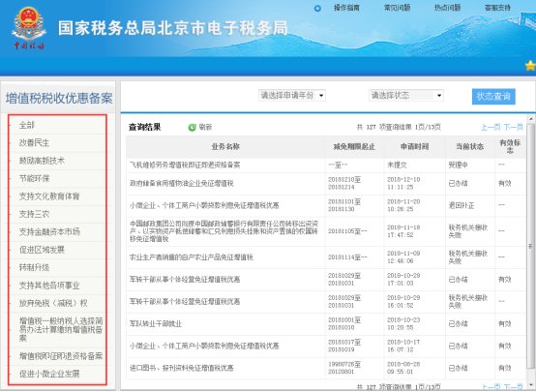Select 改善民生 category
The image size is (536, 392).
34,143
